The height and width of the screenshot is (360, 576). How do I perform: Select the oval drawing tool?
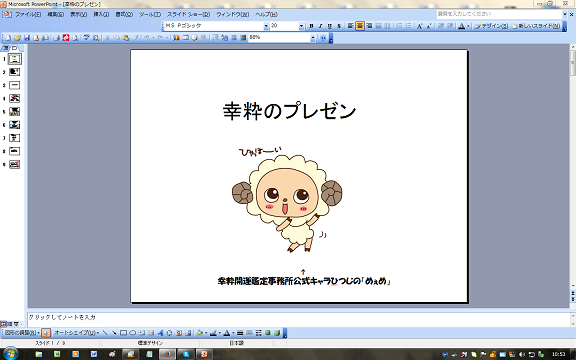click(133, 333)
